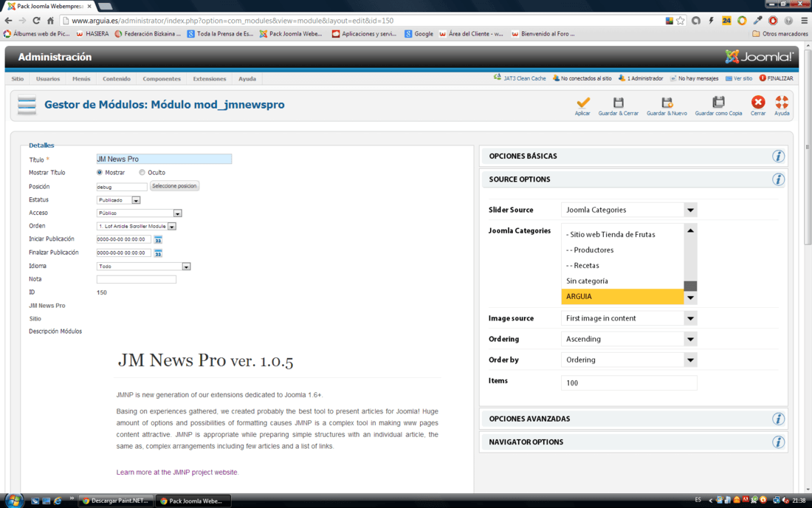Click the Joomla Categories list scrollbar thumb
The width and height of the screenshot is (812, 508).
coord(690,286)
